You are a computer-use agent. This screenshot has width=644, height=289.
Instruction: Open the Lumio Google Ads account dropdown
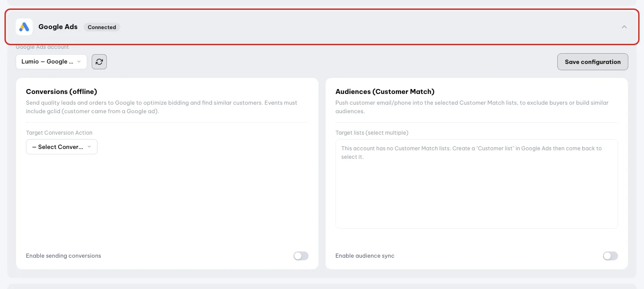(x=51, y=62)
